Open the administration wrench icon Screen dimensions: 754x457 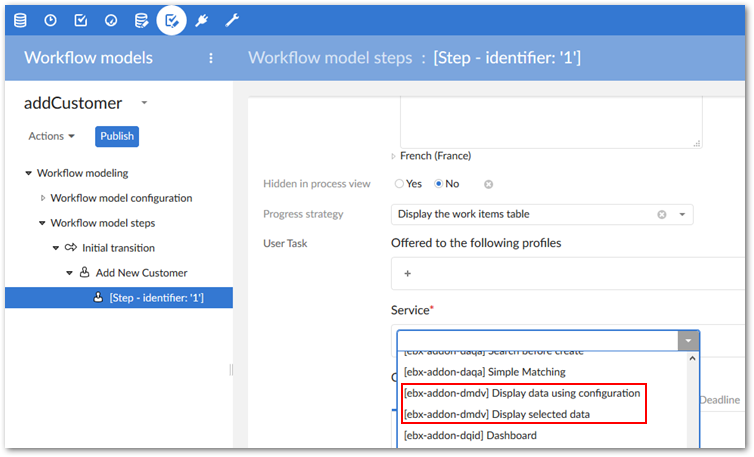point(232,20)
